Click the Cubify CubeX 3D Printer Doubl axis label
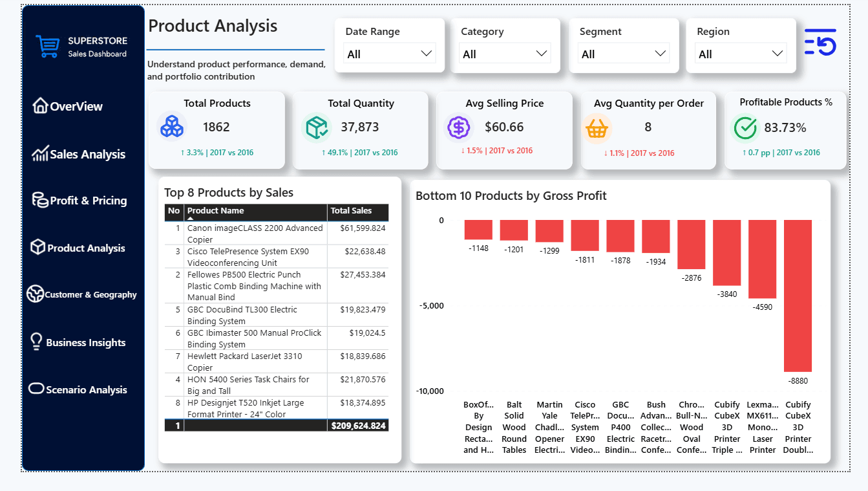The width and height of the screenshot is (868, 491). 798,427
